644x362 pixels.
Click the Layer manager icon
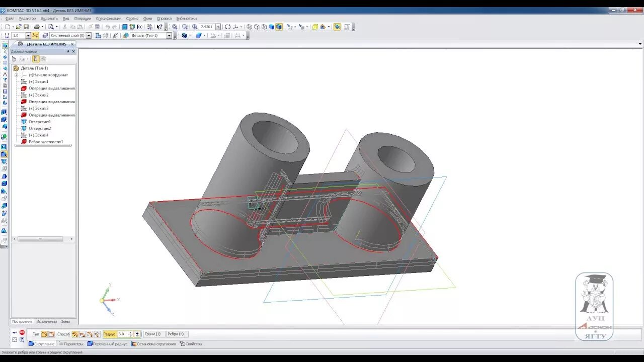click(x=45, y=36)
